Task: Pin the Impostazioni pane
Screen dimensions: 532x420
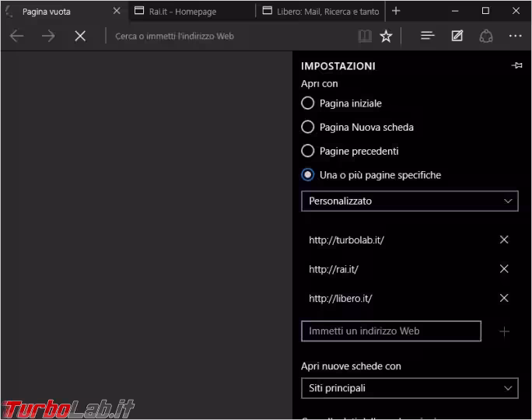Action: click(x=516, y=65)
